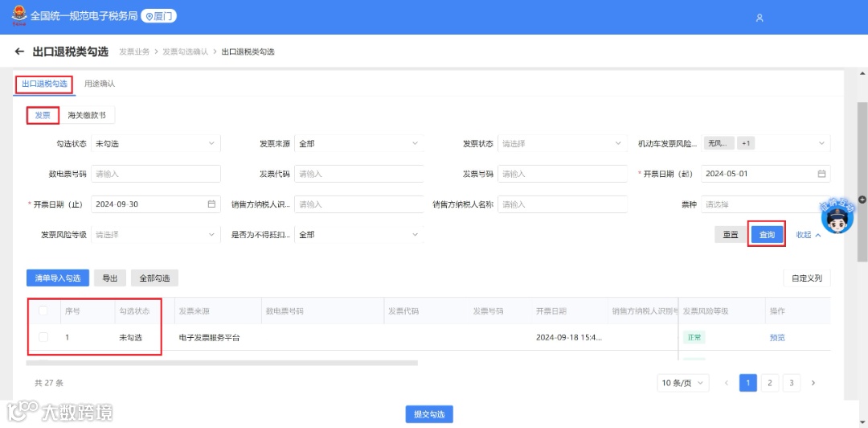This screenshot has height=428, width=868.
Task: Open the 机动车发票风险 dropdown
Action: [766, 143]
